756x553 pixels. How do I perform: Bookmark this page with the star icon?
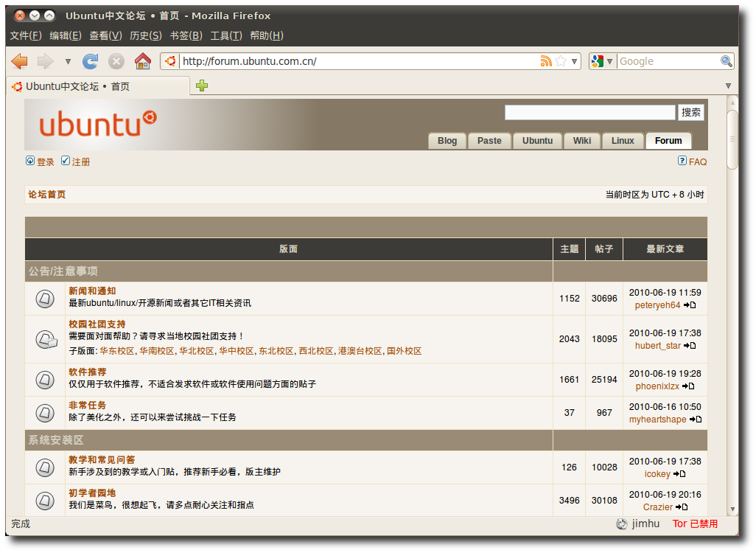(561, 61)
